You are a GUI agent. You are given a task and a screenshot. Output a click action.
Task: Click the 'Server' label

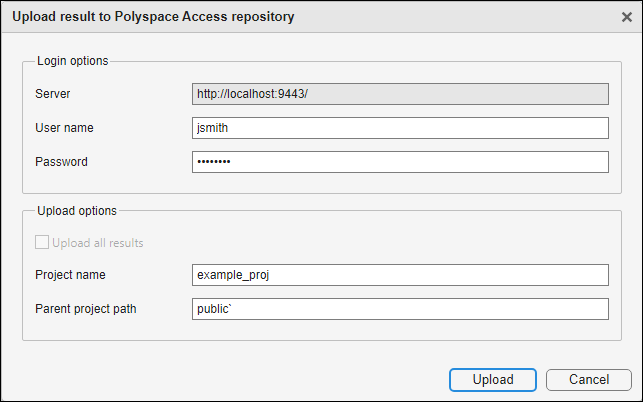point(52,94)
